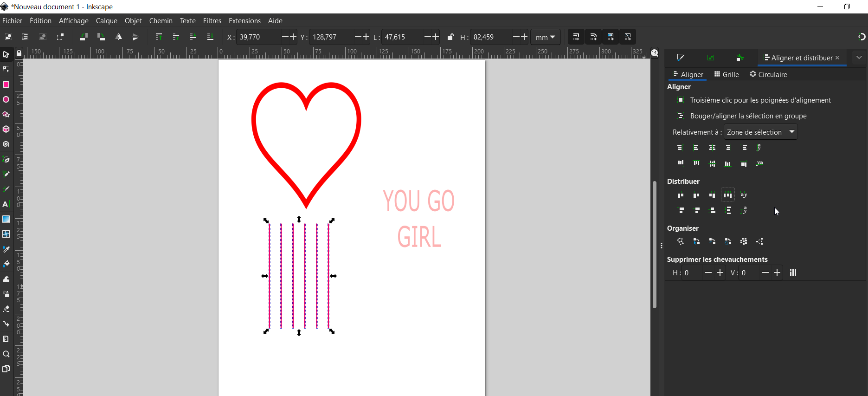The image size is (868, 396).
Task: Select the Text tool
Action: pyautogui.click(x=6, y=204)
